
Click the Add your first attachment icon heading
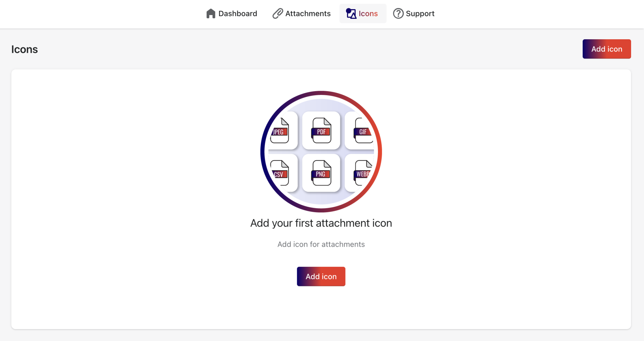tap(321, 223)
